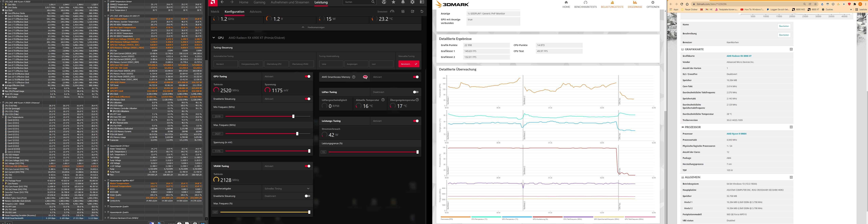Click Bearbeiten next to Name

pos(784,26)
